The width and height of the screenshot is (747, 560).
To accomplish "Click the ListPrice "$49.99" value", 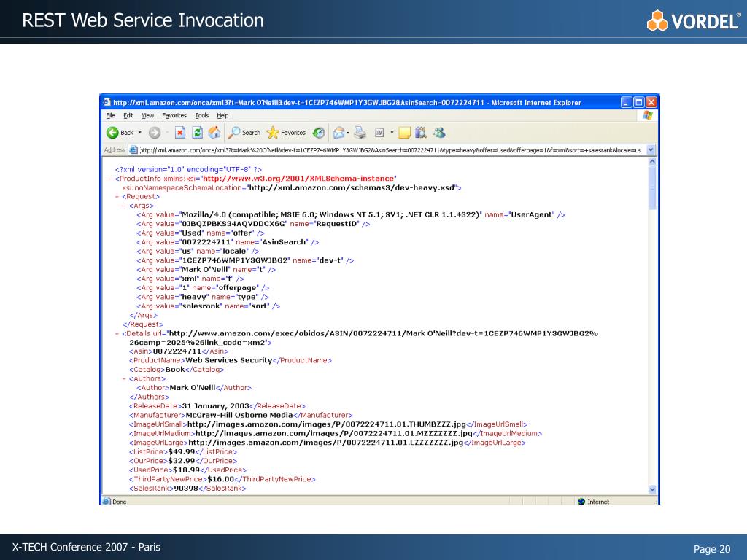I will (x=182, y=451).
